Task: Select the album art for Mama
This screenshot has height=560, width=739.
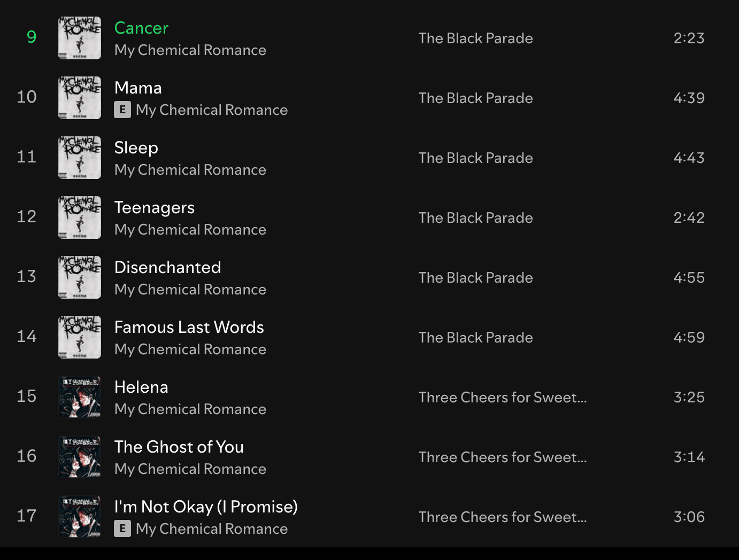Action: (x=80, y=98)
